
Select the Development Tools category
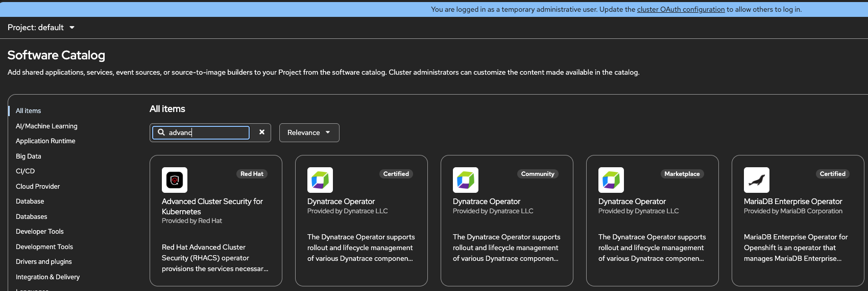point(44,247)
